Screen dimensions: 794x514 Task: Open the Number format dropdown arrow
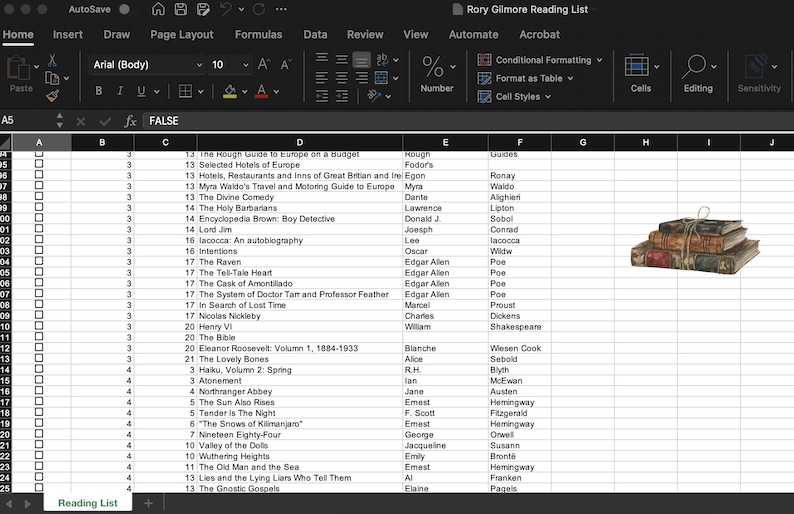[453, 66]
